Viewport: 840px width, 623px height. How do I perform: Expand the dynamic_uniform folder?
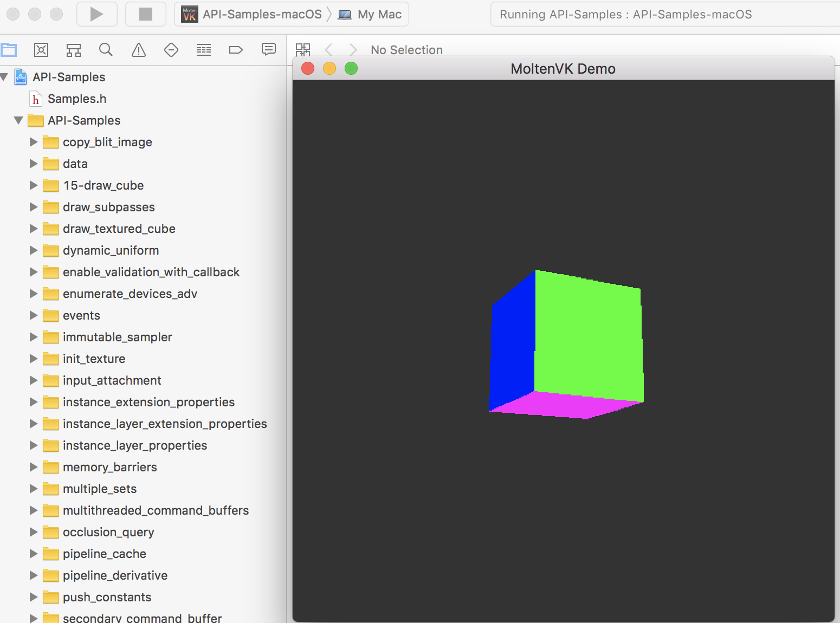tap(34, 250)
